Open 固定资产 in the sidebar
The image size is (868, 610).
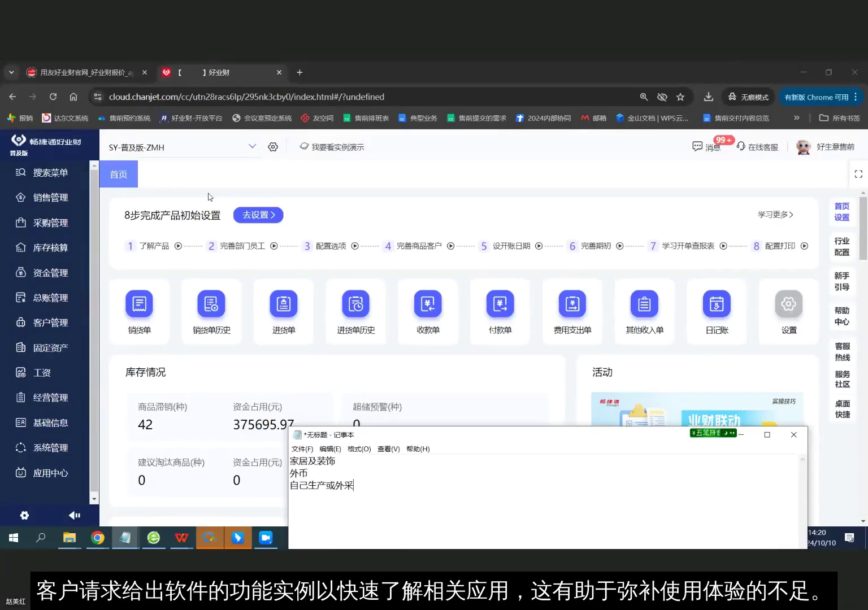tap(50, 348)
